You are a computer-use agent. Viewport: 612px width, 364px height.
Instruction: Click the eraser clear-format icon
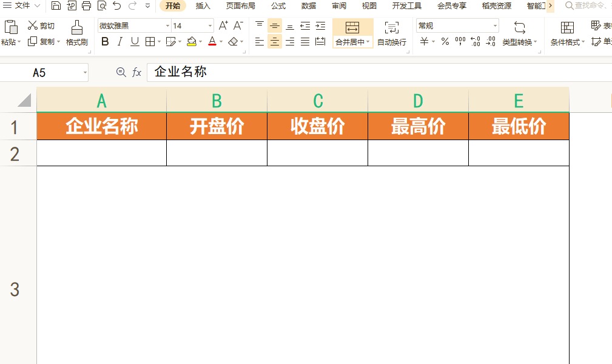point(233,41)
